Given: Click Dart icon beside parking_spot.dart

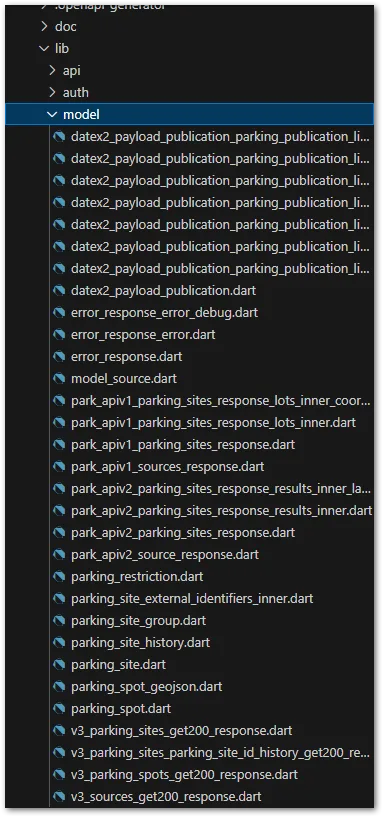Looking at the screenshot, I should (59, 709).
